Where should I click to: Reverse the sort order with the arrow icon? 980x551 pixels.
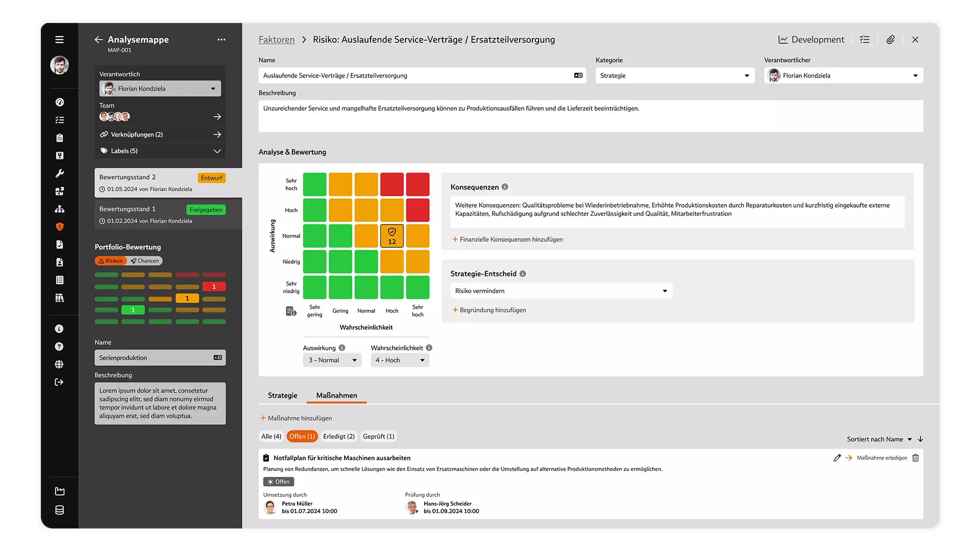[x=920, y=439]
